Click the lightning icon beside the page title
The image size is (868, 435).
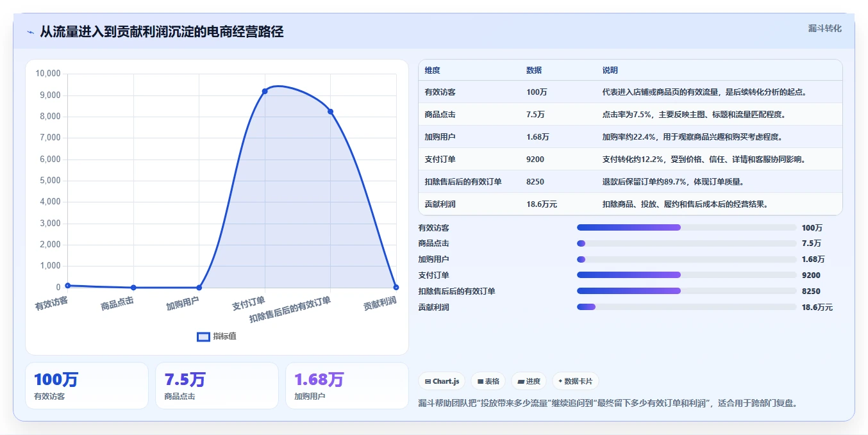30,32
